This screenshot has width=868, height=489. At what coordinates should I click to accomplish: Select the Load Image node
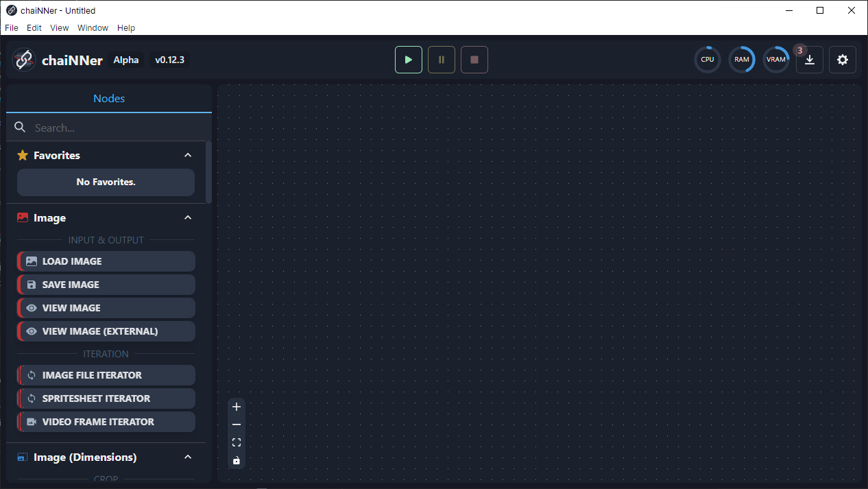coord(106,261)
